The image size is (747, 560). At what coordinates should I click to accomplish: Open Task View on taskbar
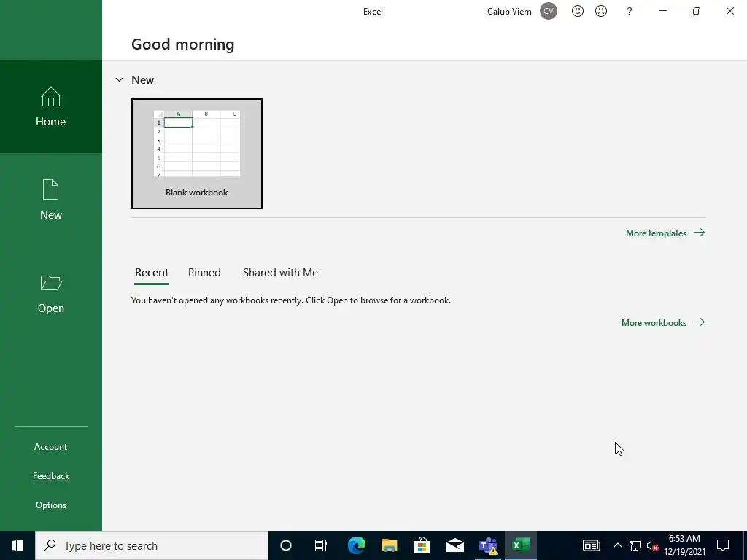321,545
